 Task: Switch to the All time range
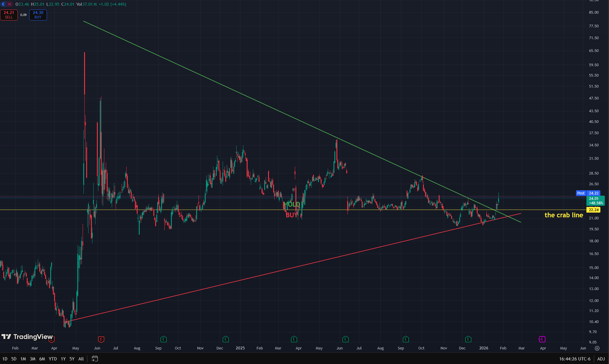point(81,359)
